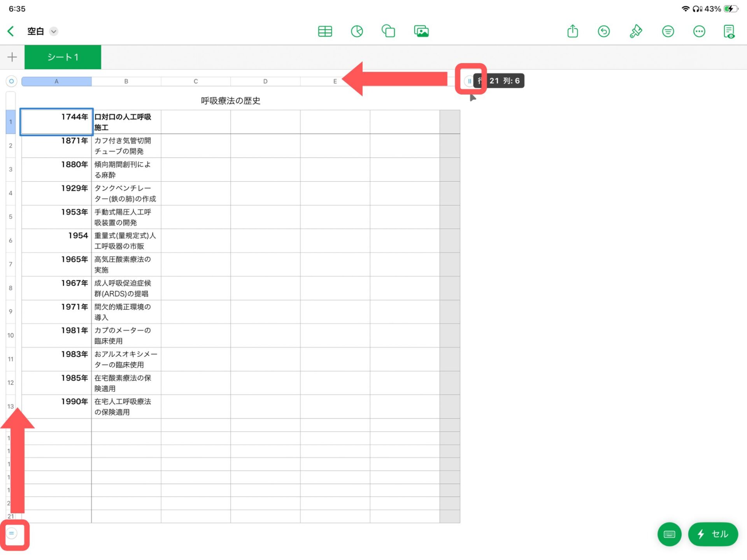Select the entire table via corner circle
The image size is (747, 560).
[x=12, y=81]
